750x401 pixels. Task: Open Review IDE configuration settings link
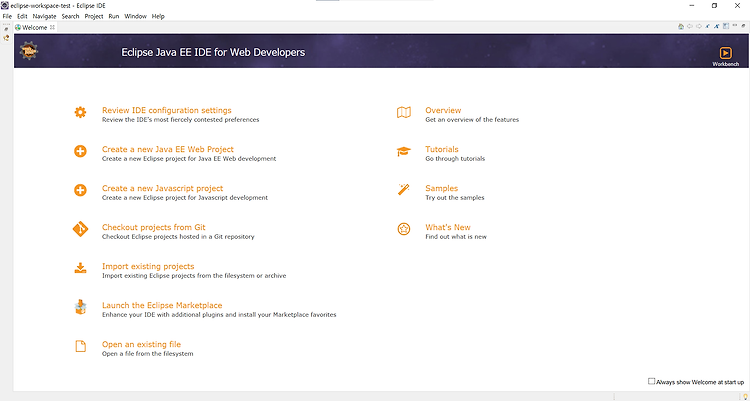166,110
